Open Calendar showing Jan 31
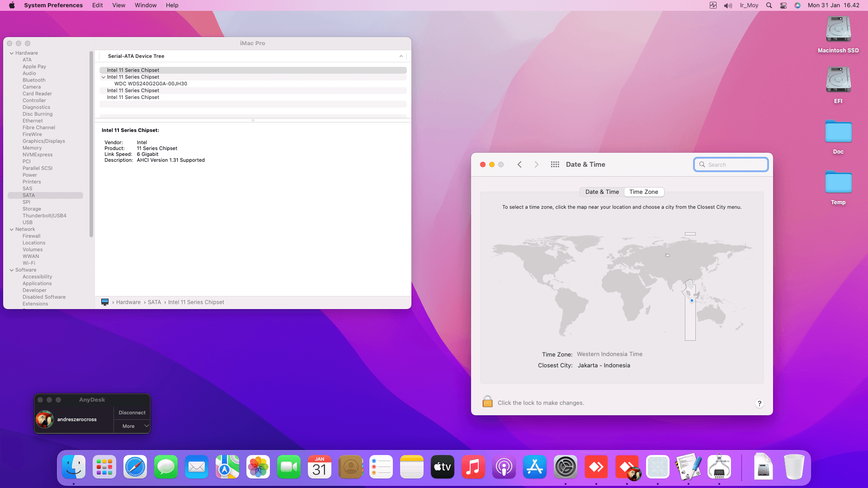Screen dimensions: 868x488 [320, 467]
